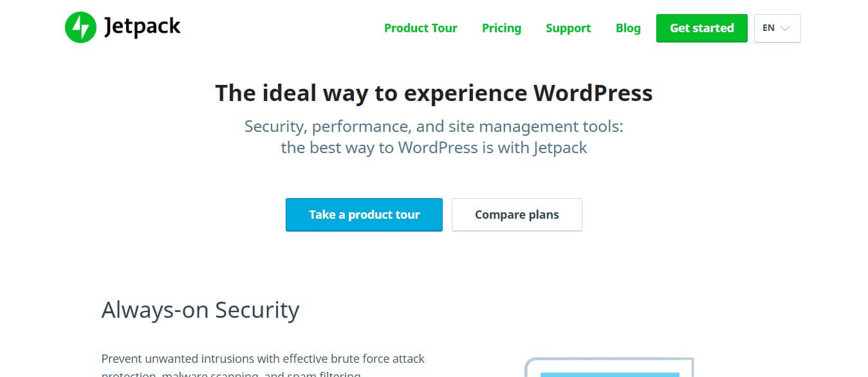Image resolution: width=868 pixels, height=377 pixels.
Task: Click the ideal way to experience WordPress heading
Action: [x=434, y=93]
